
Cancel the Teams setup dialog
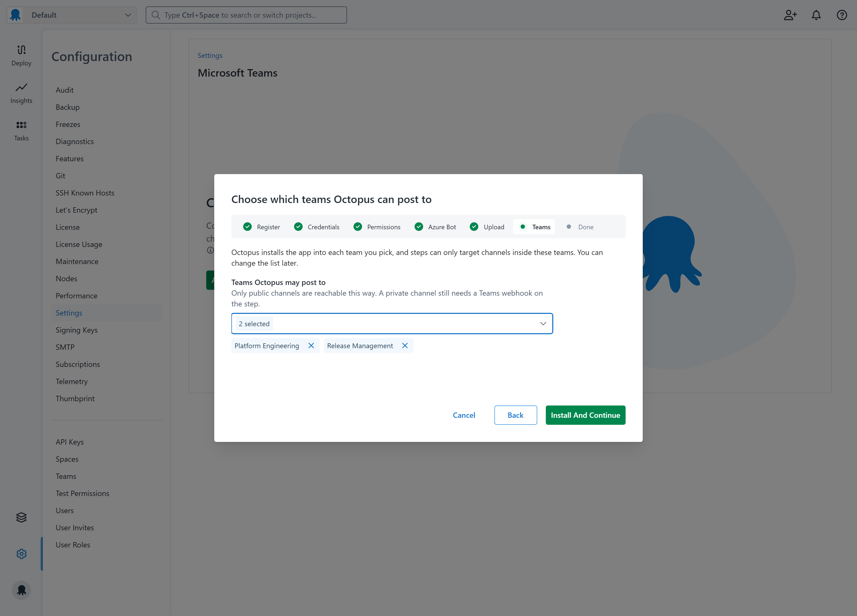(x=464, y=415)
